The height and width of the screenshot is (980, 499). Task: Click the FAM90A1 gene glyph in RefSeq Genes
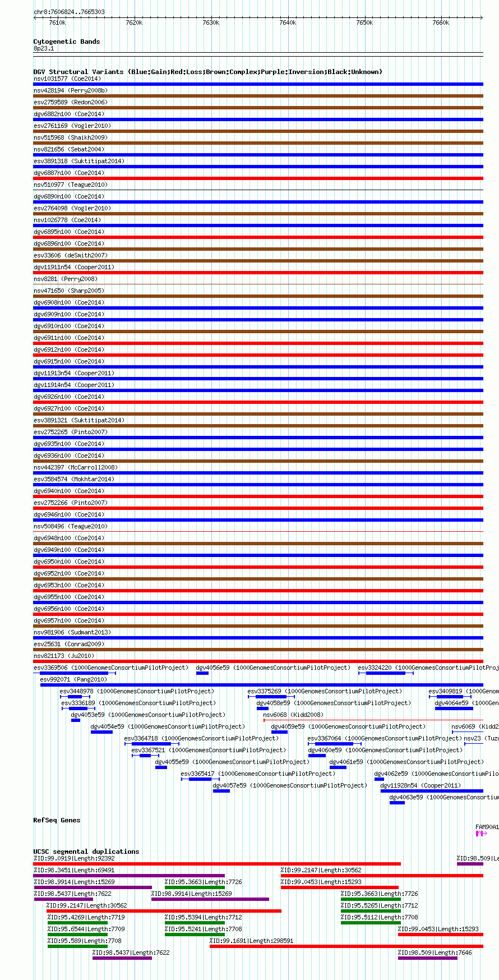[x=480, y=834]
